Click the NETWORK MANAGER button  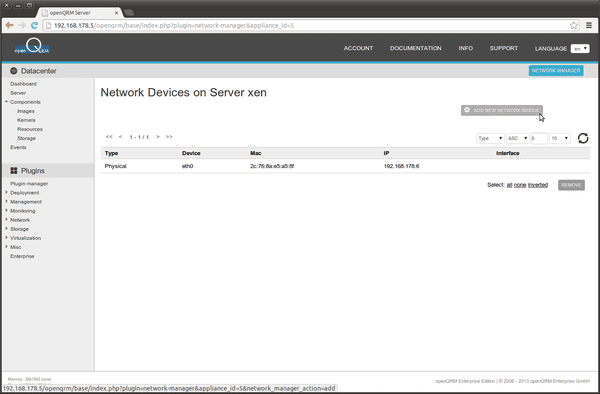556,70
